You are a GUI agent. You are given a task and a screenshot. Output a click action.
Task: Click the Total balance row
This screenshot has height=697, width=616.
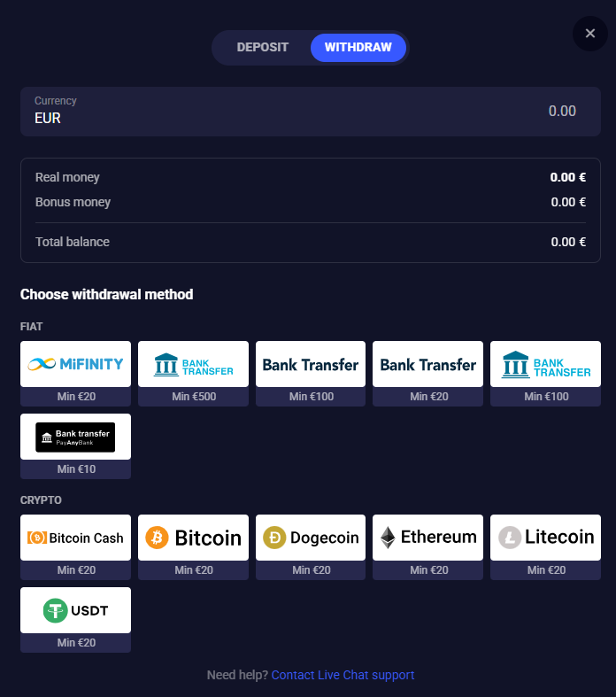[x=310, y=242]
